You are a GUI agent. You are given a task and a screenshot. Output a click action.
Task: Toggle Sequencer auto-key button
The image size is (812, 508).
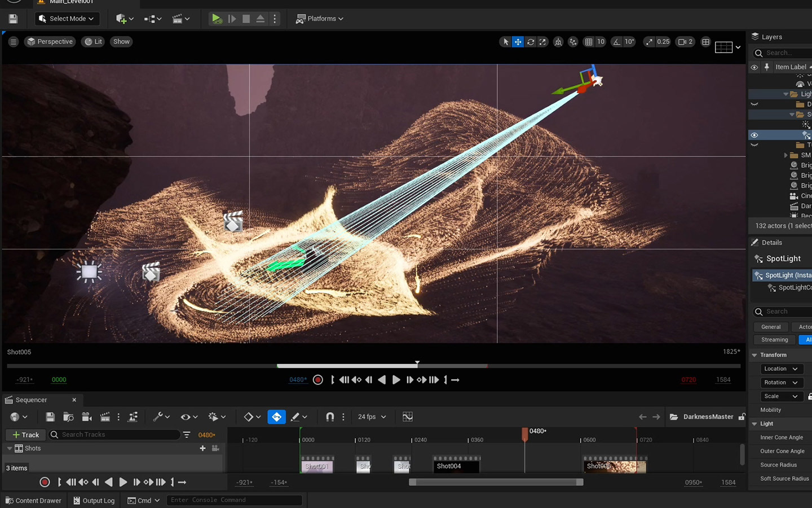pos(276,417)
